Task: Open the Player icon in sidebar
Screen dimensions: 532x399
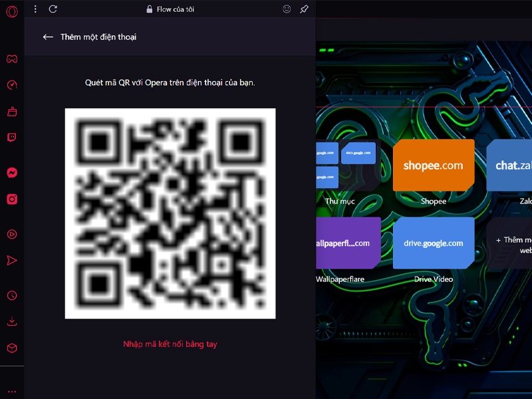Action: tap(12, 234)
